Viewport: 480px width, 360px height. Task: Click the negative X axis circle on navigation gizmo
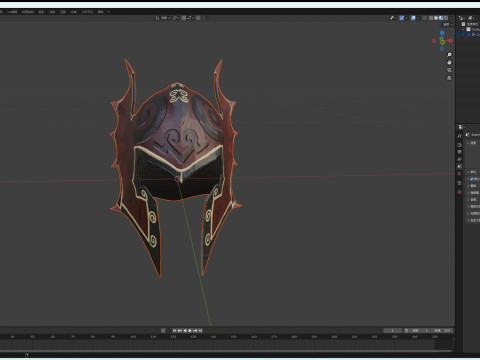click(x=434, y=41)
